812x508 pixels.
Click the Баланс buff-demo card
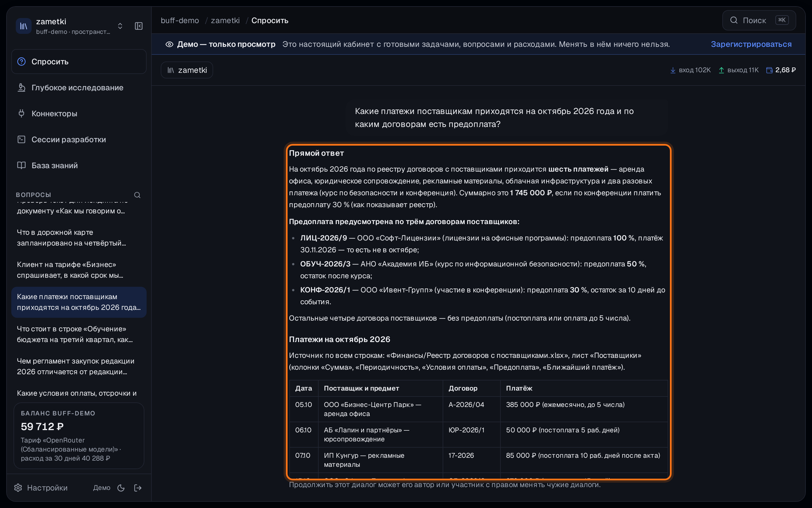tap(79, 435)
